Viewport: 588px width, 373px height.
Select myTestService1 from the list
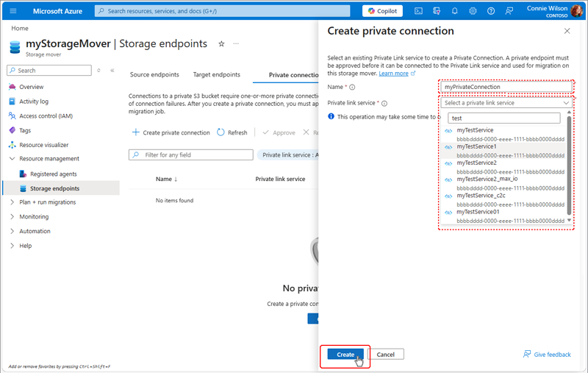[503, 151]
